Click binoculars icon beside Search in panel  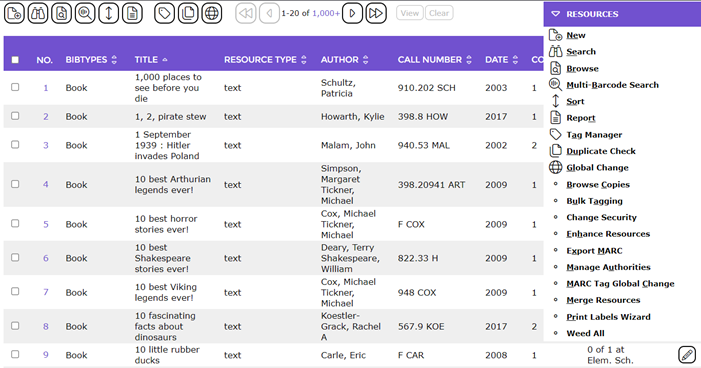(555, 51)
